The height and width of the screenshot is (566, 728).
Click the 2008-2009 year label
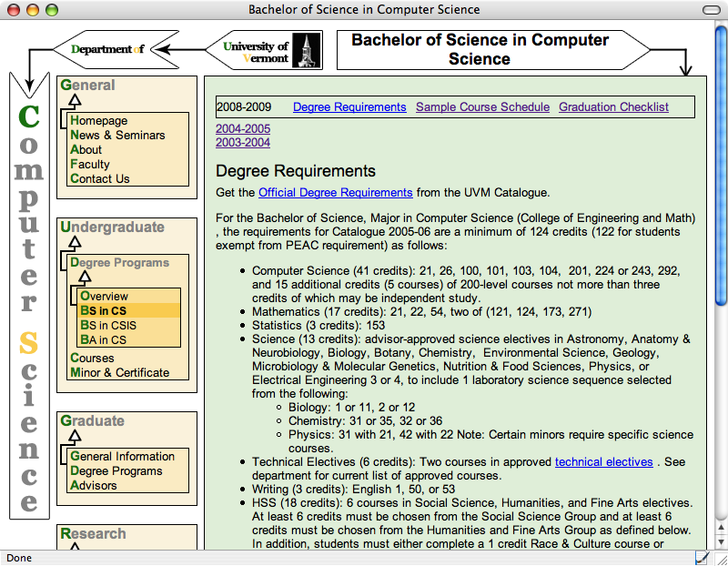point(244,107)
